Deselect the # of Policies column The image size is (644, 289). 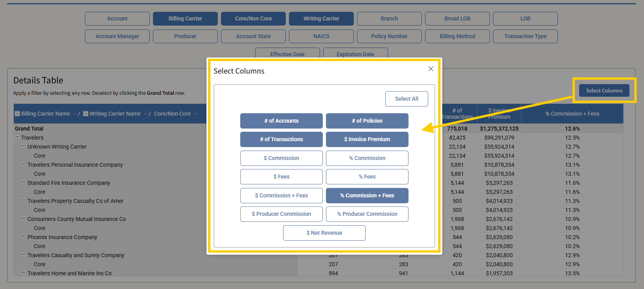pyautogui.click(x=367, y=121)
